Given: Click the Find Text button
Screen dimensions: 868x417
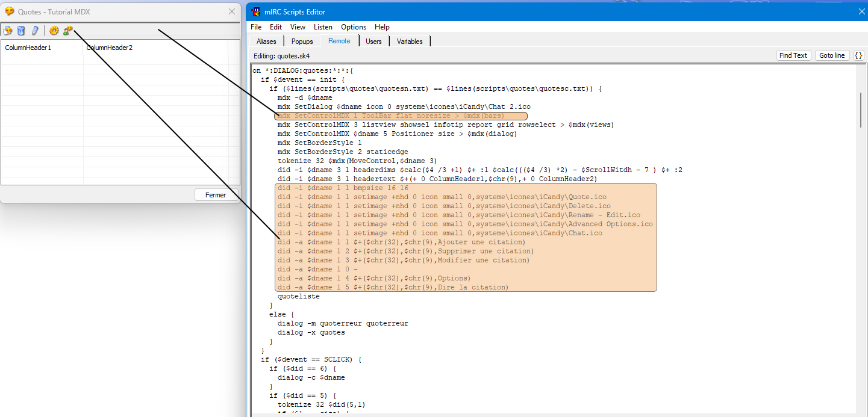Looking at the screenshot, I should coord(793,55).
